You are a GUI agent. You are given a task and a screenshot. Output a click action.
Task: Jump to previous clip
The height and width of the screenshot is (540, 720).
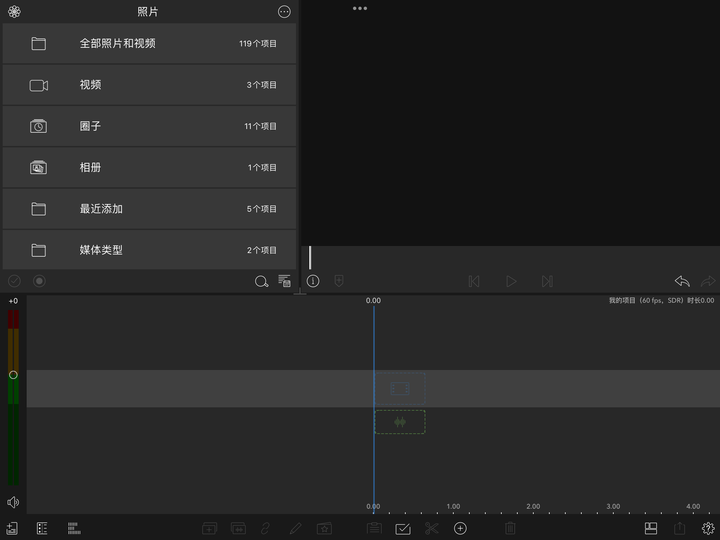pos(474,281)
